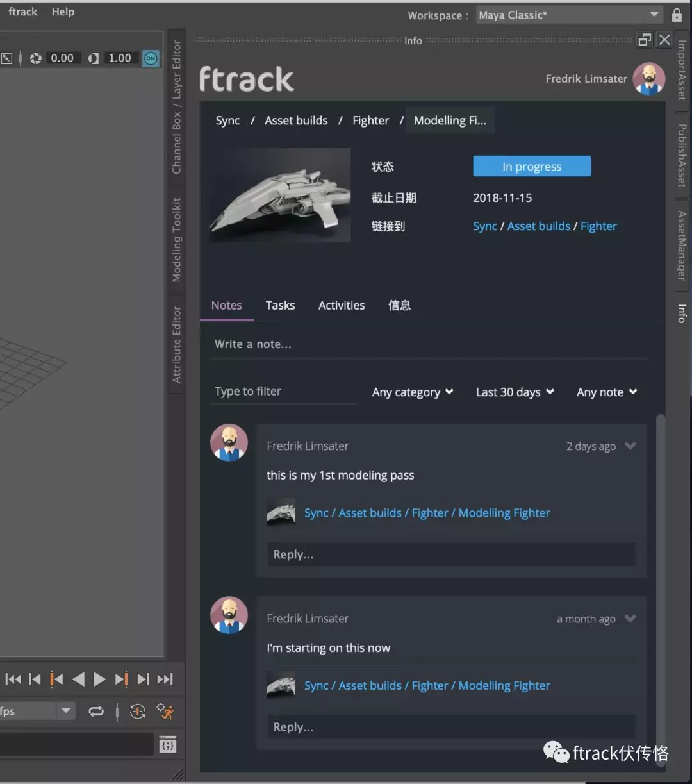Reply to the 'I'm starting on this now' note

click(451, 727)
